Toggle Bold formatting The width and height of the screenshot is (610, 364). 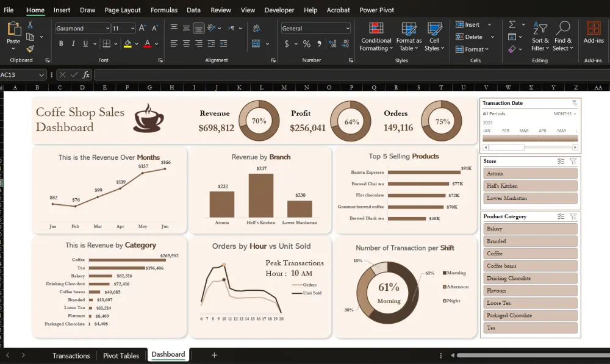click(61, 43)
